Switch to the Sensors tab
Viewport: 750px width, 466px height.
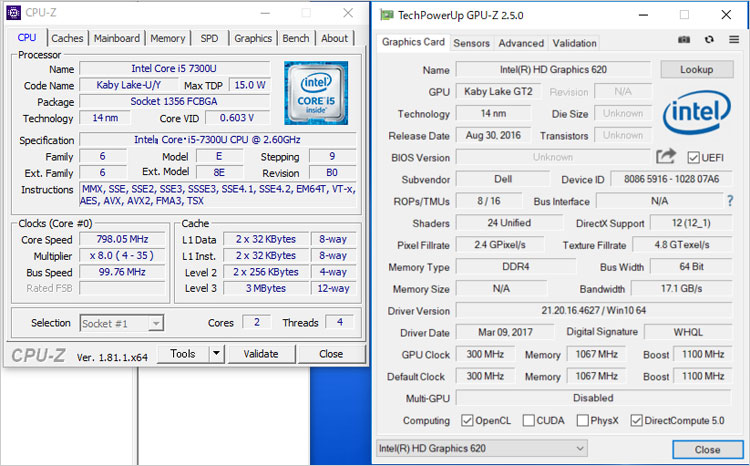tap(471, 43)
